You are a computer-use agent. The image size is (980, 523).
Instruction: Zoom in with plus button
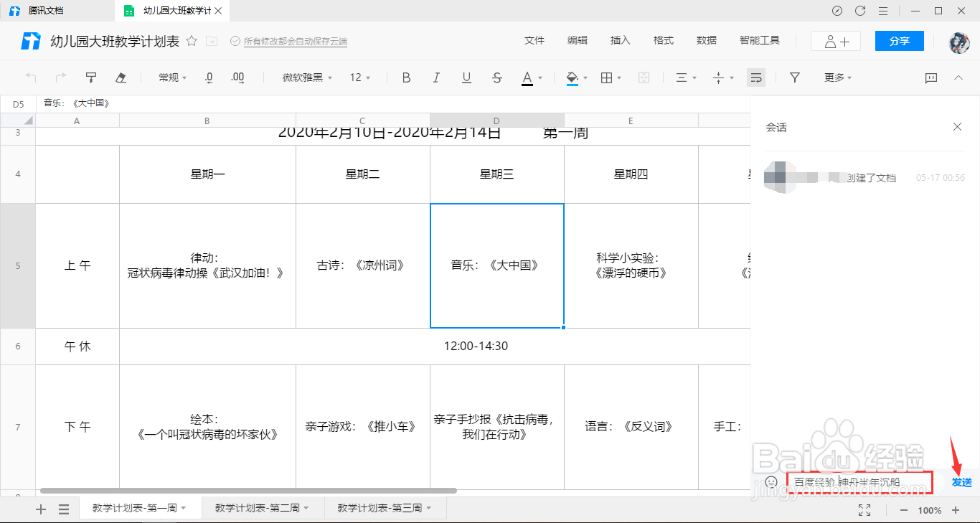[956, 510]
